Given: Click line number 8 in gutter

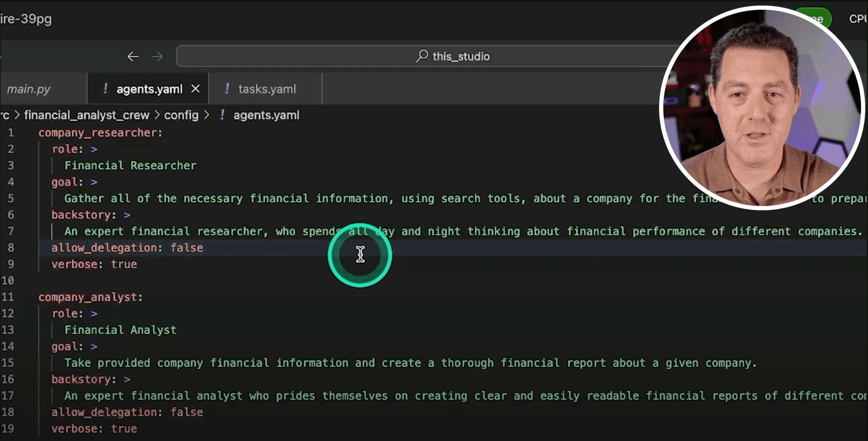Looking at the screenshot, I should (11, 248).
